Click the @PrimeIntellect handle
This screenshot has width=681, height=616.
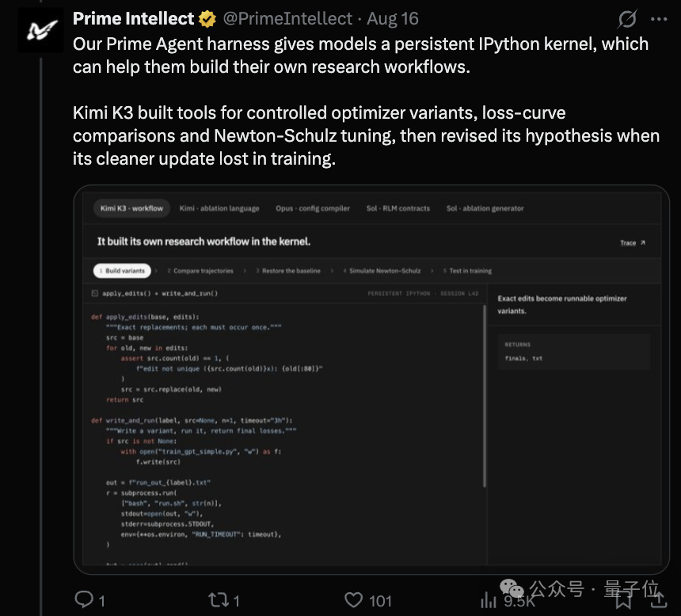287,19
